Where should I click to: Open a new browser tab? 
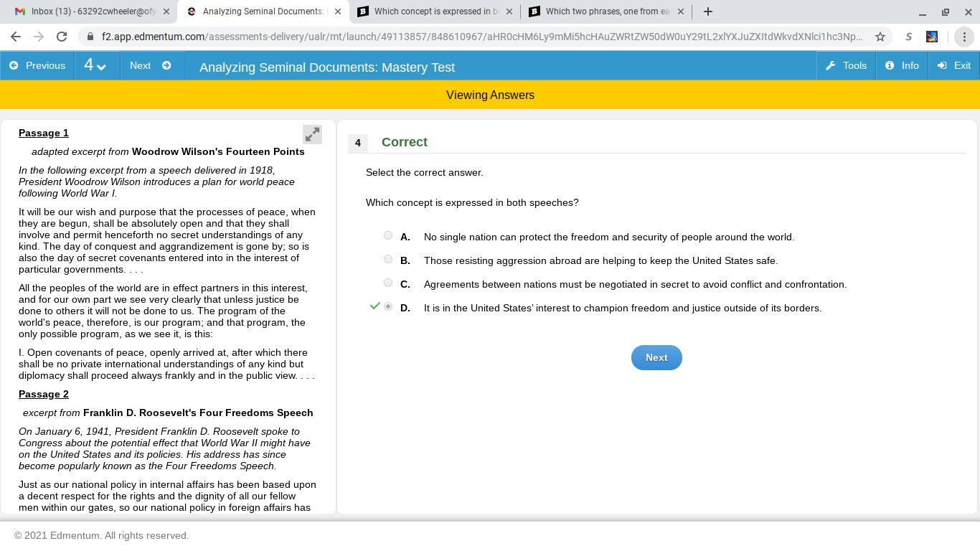click(x=708, y=11)
